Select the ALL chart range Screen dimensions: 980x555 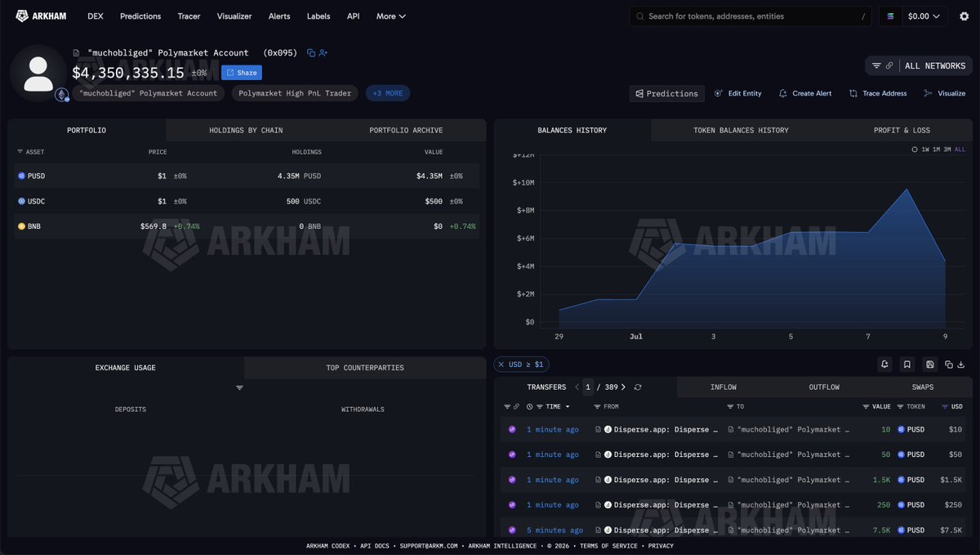960,150
